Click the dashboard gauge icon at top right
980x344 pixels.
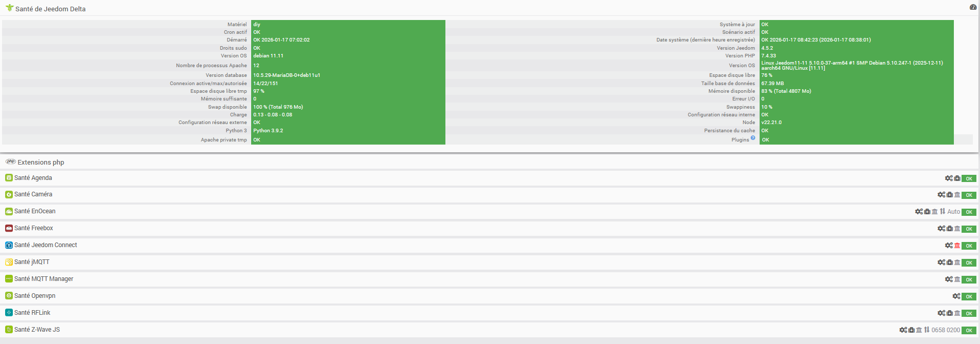973,7
